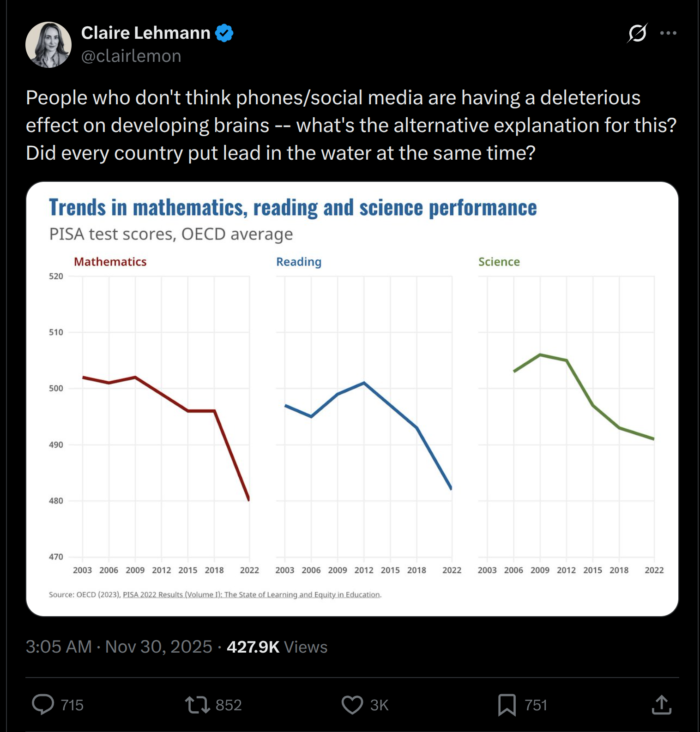Open the @clairlemon handle link
The width and height of the screenshot is (700, 732).
(x=131, y=56)
